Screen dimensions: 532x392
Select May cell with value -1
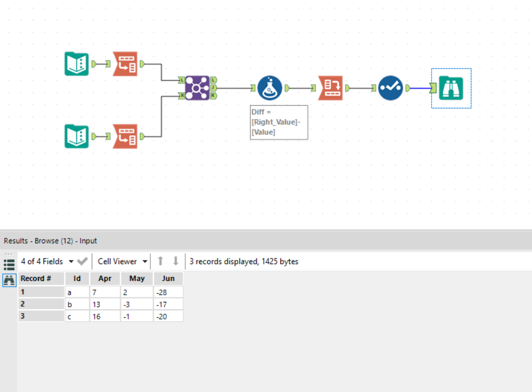pos(137,316)
